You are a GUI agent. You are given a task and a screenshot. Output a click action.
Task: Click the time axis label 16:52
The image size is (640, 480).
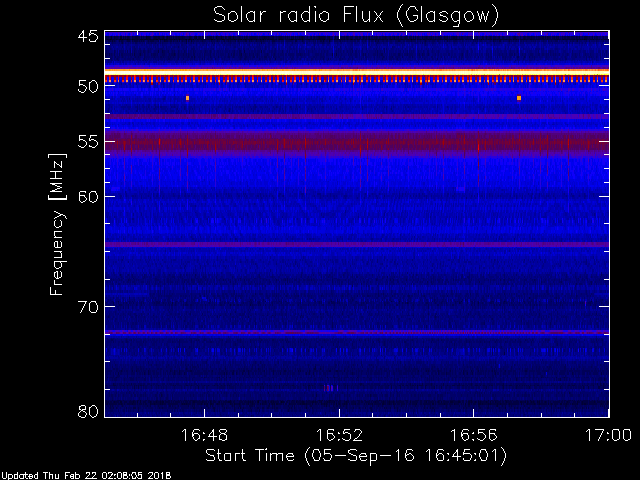coord(339,435)
